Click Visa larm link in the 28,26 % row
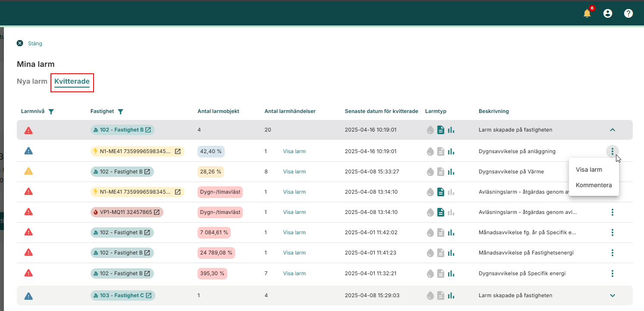Viewport: 644px width, 311px height. (x=294, y=172)
